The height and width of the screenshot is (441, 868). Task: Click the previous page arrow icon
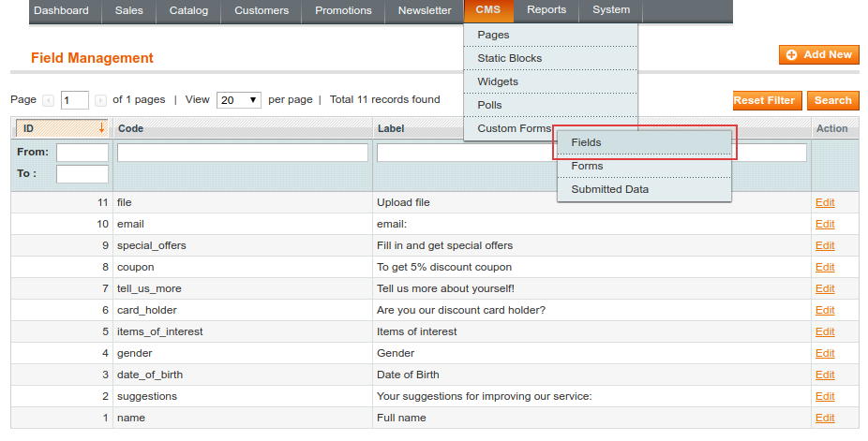coord(48,100)
